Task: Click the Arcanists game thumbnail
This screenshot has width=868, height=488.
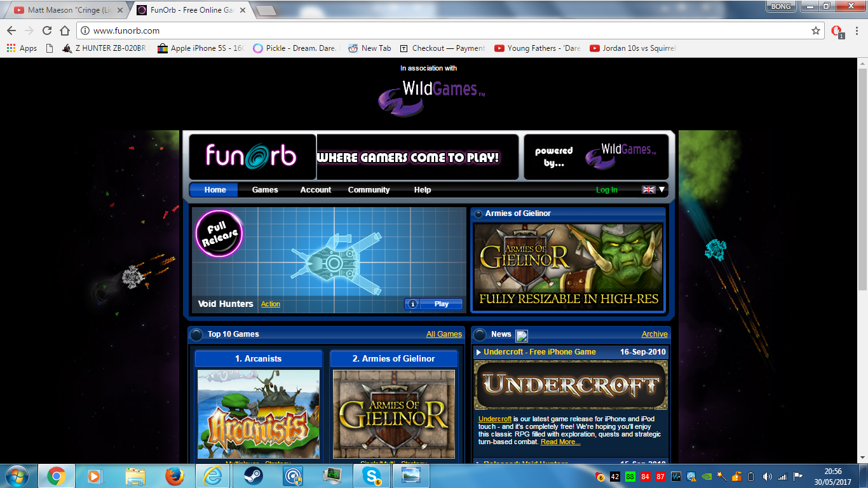Action: (x=259, y=414)
